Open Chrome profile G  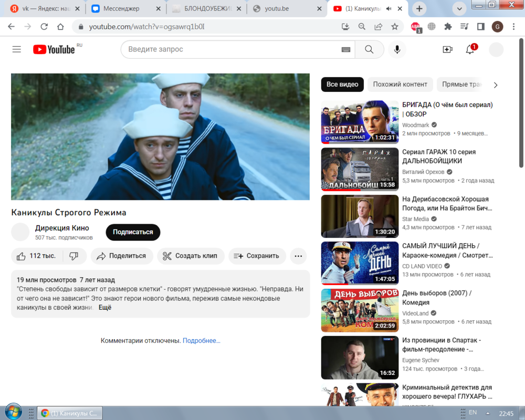coord(497,27)
